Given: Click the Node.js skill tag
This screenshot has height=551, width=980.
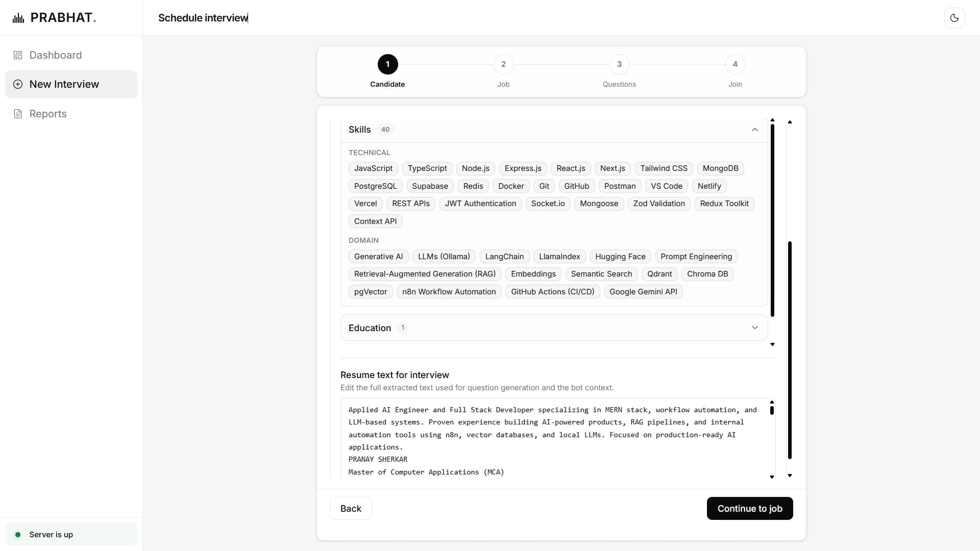Looking at the screenshot, I should [476, 168].
